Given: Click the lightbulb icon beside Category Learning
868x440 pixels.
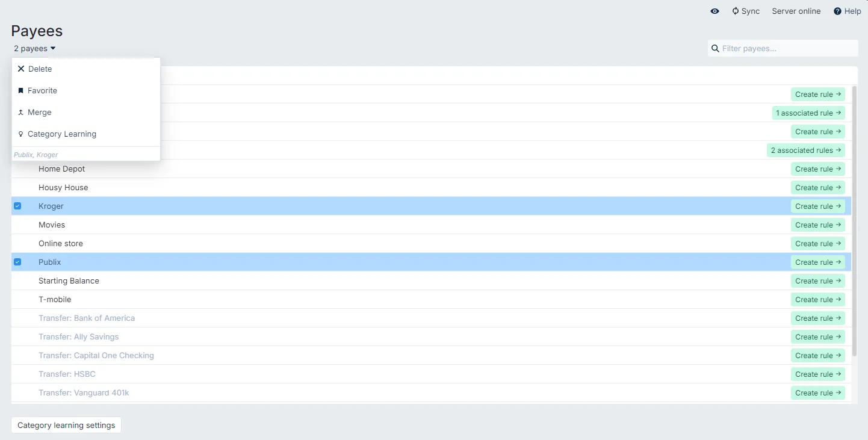Looking at the screenshot, I should coord(20,134).
